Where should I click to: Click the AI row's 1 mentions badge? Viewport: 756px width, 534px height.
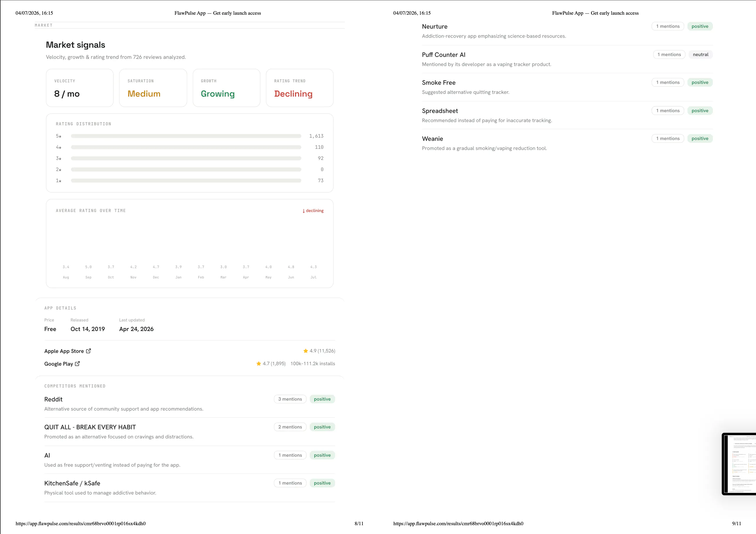pos(290,455)
